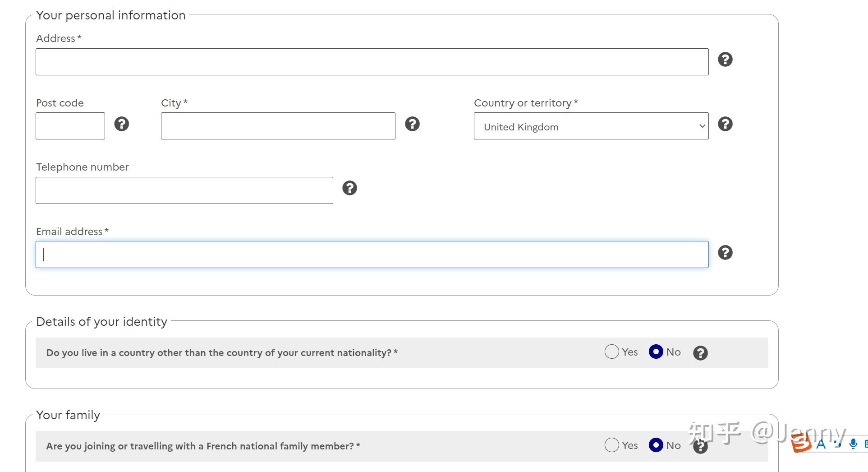Click the help icon beside Address field
868x472 pixels.
click(725, 60)
